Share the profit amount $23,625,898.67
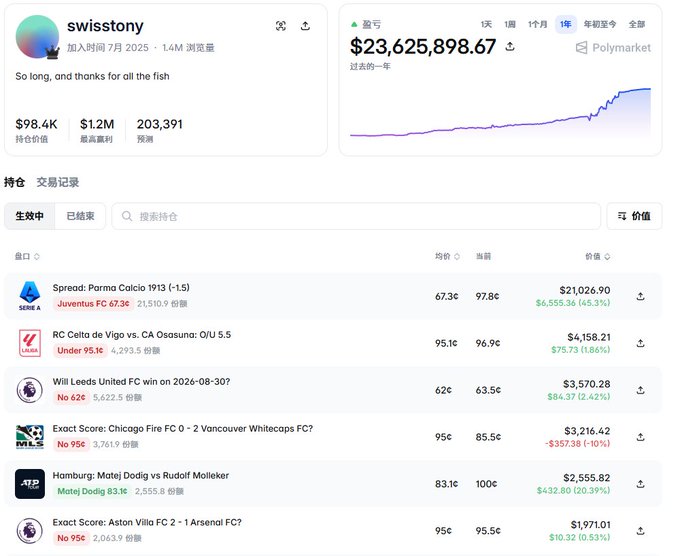Viewport: 680px width, 556px height. 510,46
